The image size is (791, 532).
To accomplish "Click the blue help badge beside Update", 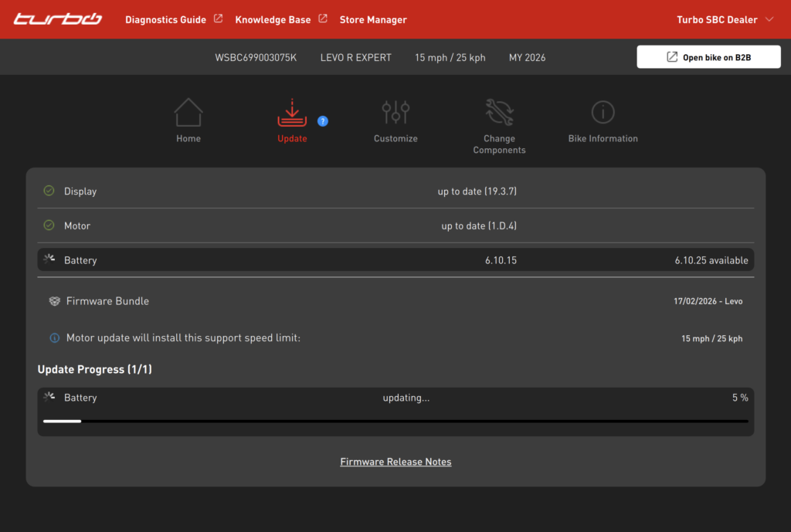I will pos(323,121).
